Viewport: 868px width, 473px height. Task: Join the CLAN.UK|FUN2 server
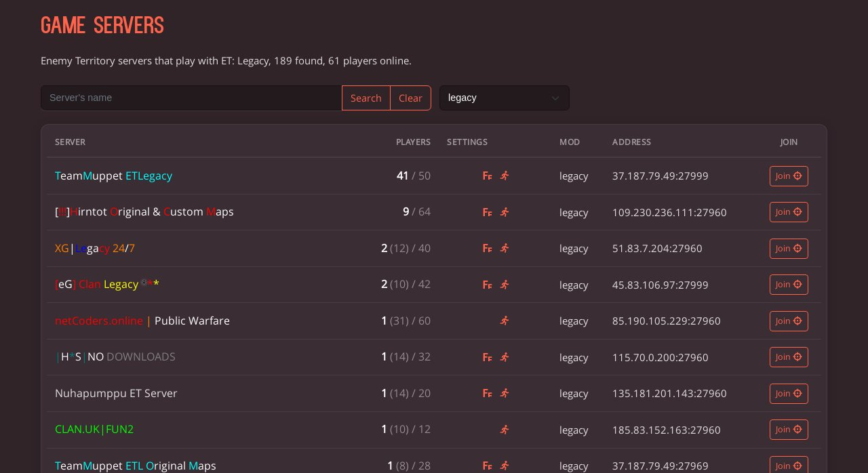[x=789, y=430]
